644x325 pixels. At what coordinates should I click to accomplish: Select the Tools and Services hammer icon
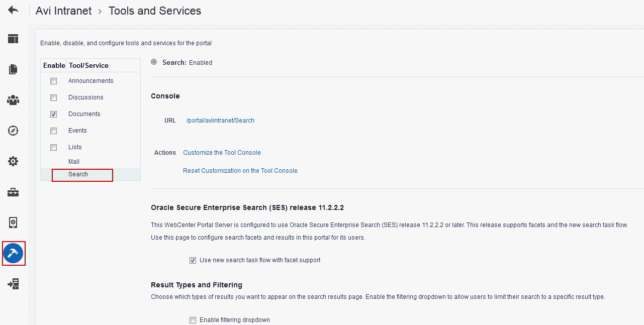tap(13, 253)
